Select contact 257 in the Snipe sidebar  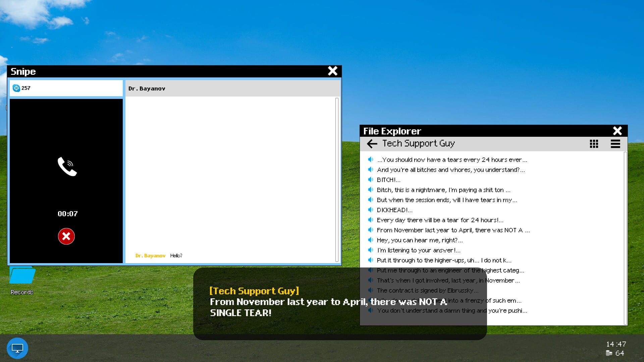[66, 88]
